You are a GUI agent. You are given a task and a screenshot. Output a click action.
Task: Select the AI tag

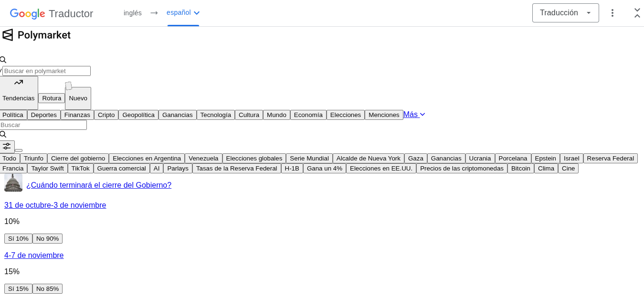(x=157, y=168)
